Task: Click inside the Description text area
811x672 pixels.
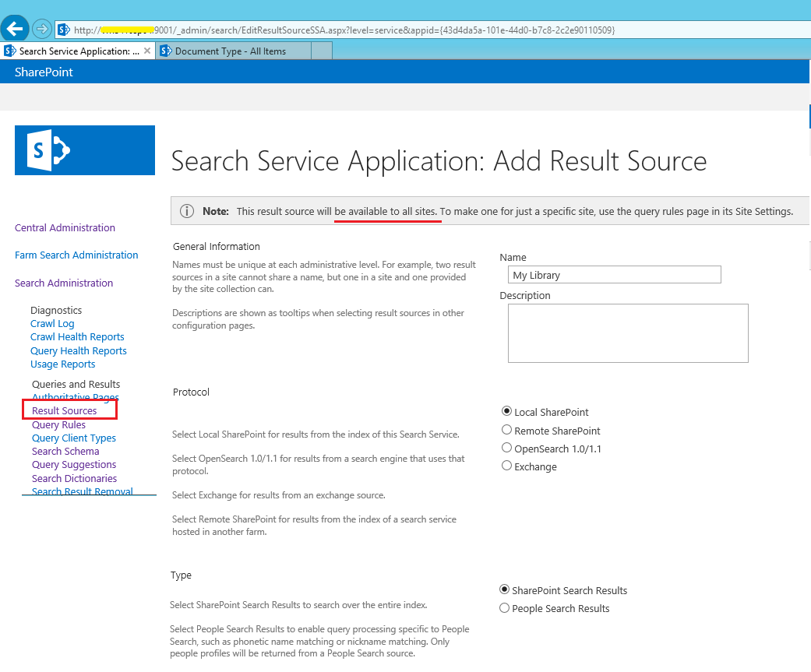Action: pyautogui.click(x=628, y=333)
